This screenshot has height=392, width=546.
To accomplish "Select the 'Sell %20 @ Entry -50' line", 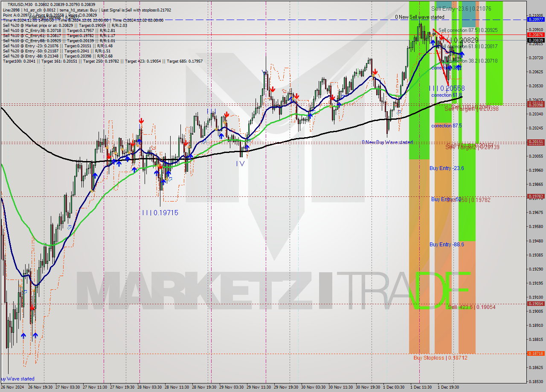I will click(58, 51).
